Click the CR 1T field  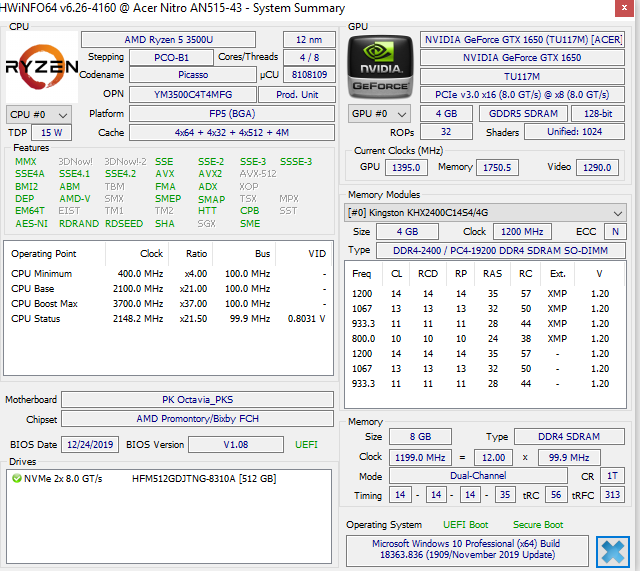pyautogui.click(x=612, y=475)
